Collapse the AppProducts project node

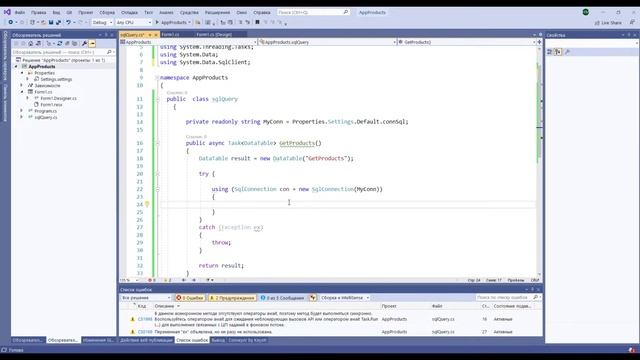[16, 67]
